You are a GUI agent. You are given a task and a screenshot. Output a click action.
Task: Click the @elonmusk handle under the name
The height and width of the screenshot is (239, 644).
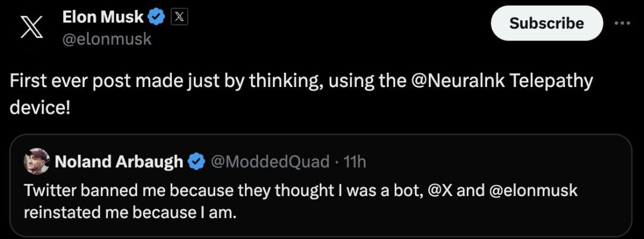(x=107, y=39)
